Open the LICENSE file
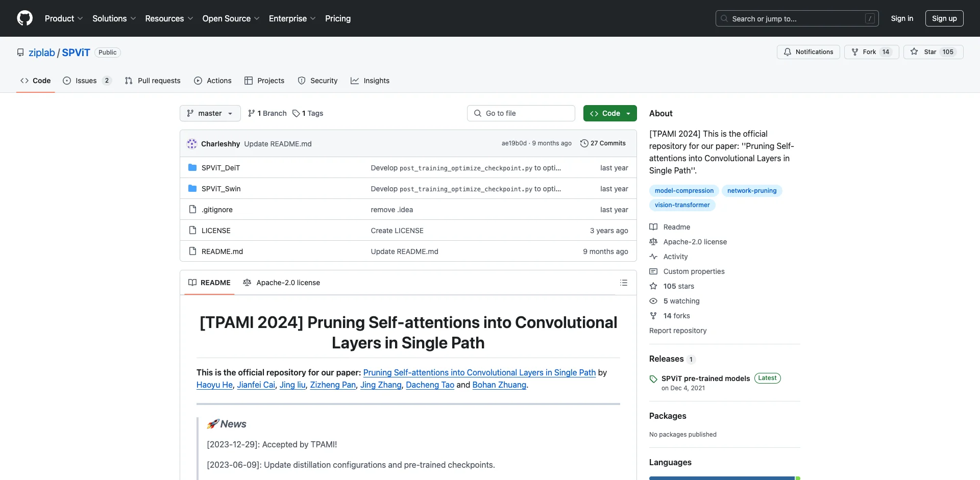980x480 pixels. pyautogui.click(x=216, y=231)
